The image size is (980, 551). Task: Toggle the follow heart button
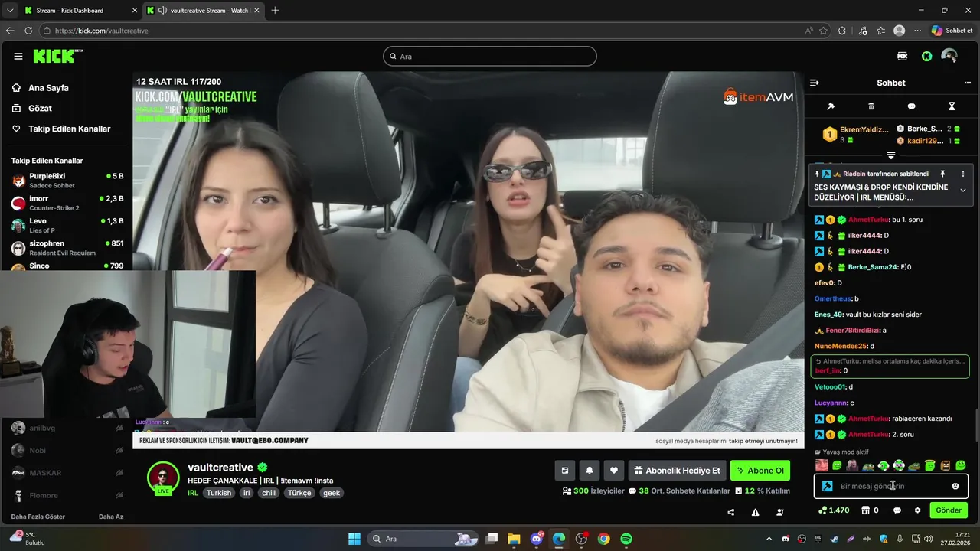click(613, 471)
